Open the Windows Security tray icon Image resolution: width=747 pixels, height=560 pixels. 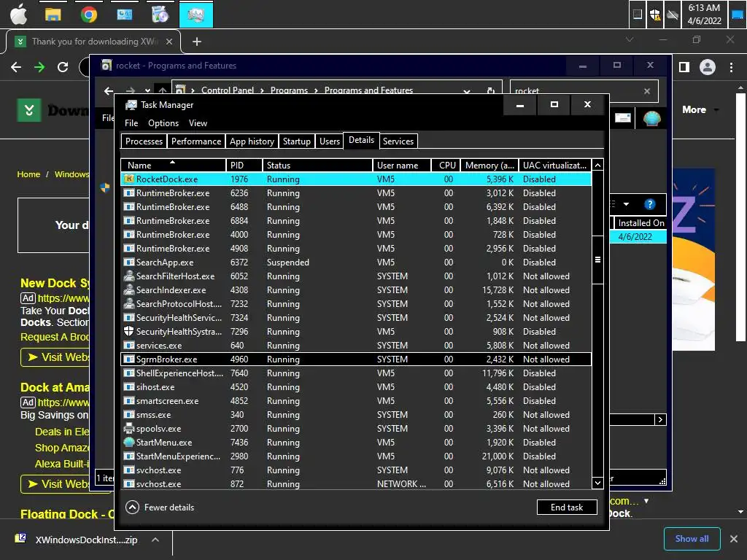655,15
